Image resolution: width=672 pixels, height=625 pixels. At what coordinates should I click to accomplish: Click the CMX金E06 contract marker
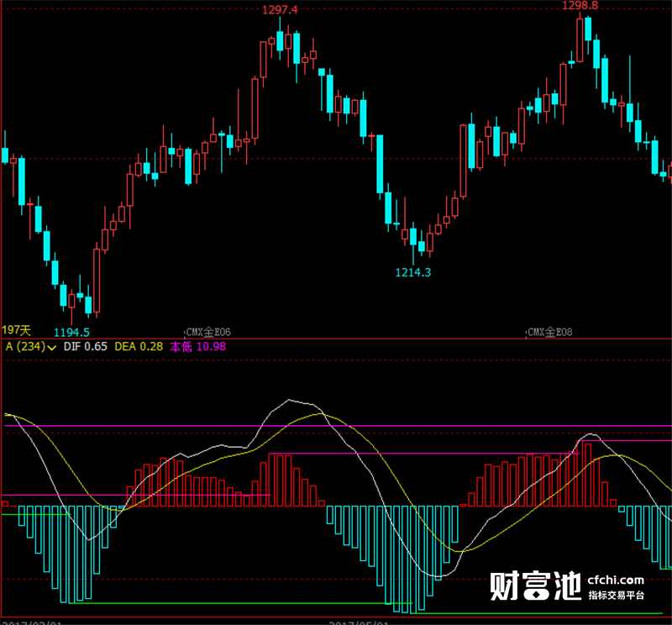(x=208, y=332)
